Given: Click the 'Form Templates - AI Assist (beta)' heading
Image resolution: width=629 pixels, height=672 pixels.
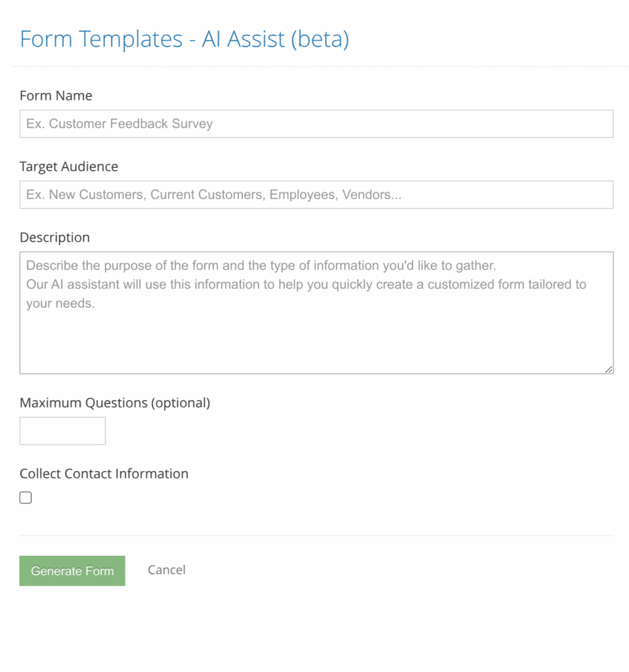Looking at the screenshot, I should (x=184, y=39).
